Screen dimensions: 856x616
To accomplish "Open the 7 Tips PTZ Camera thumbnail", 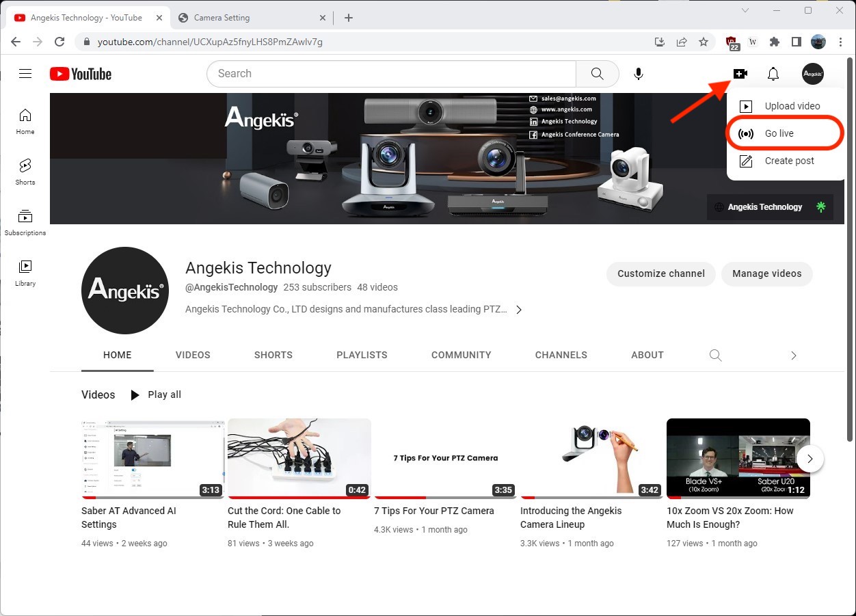I will coord(445,458).
